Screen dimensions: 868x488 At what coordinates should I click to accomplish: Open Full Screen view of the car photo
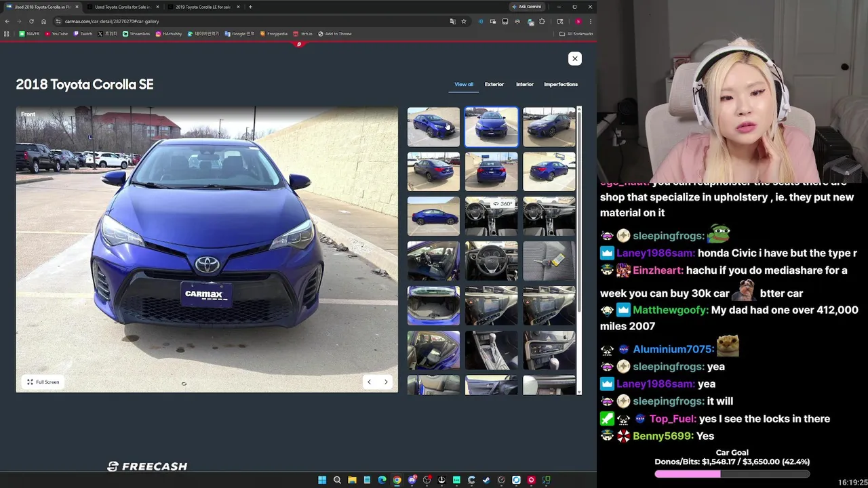coord(43,382)
